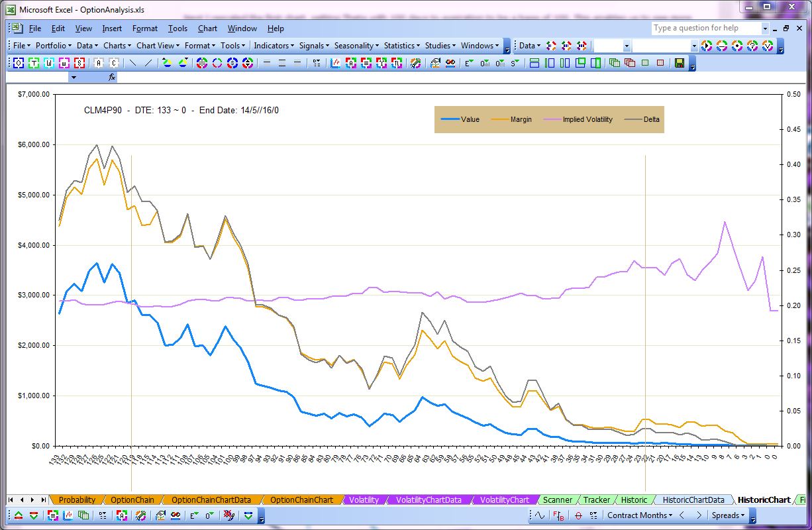Viewport: 812px width, 530px height.
Task: Expand the Name Box dropdown arrow
Action: click(x=74, y=78)
